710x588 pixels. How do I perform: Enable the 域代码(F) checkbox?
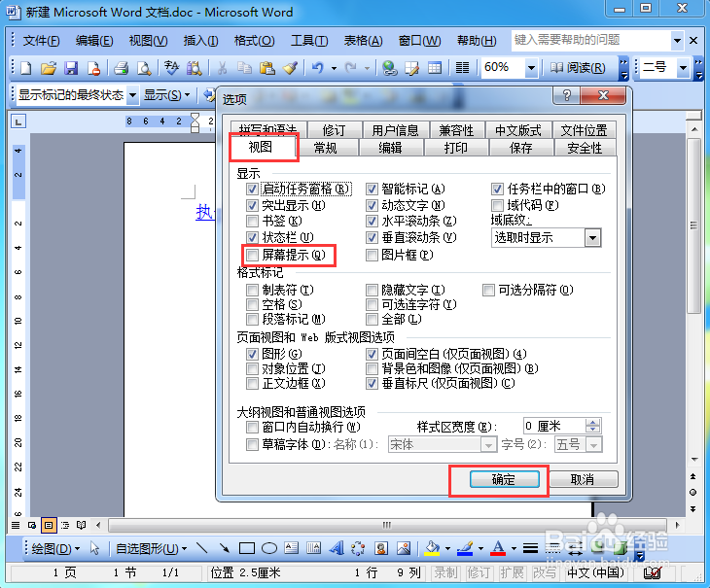point(497,205)
